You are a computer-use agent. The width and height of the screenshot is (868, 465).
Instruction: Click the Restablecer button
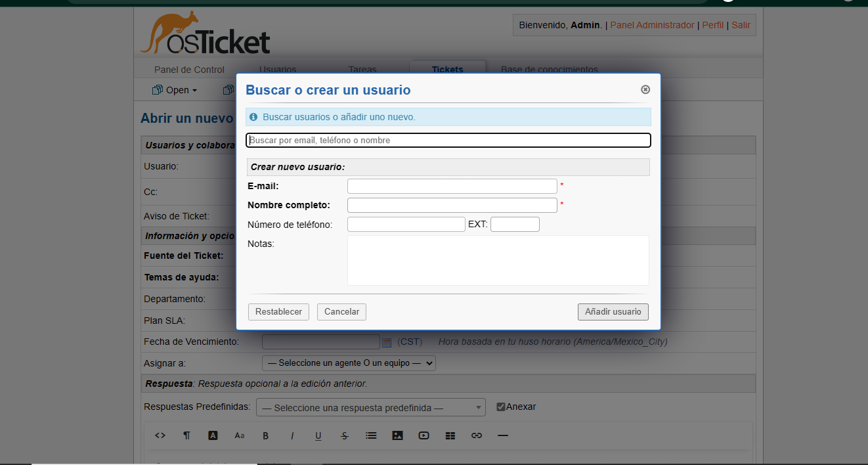tap(278, 312)
